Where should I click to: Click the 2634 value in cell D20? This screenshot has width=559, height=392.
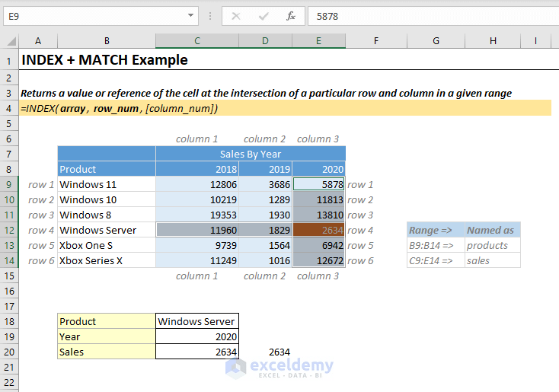tap(265, 352)
